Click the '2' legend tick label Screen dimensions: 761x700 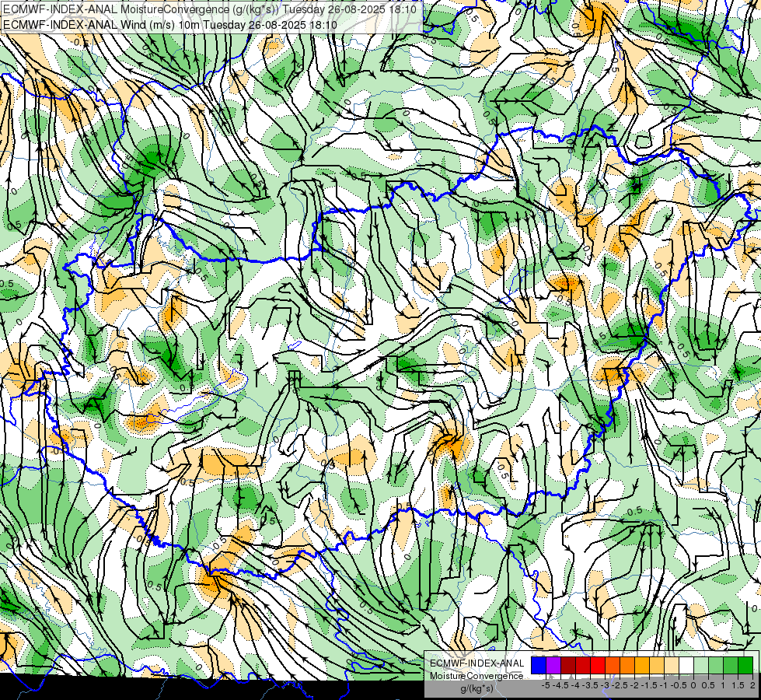752,685
